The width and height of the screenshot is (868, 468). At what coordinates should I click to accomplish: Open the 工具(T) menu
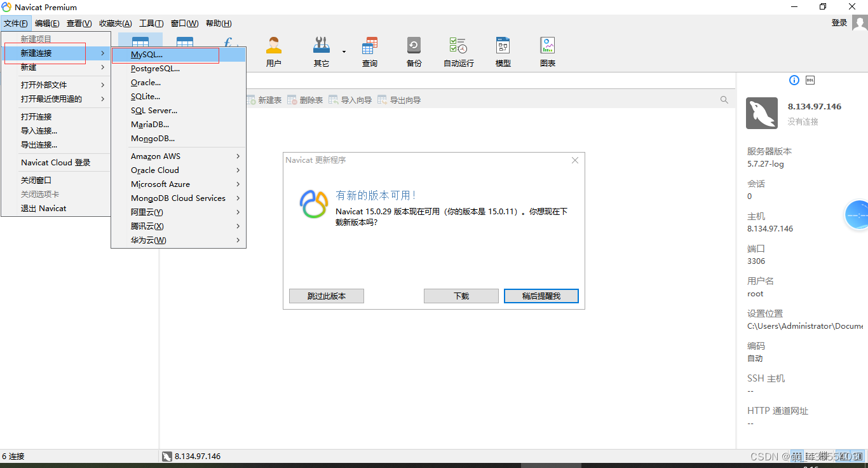(151, 24)
